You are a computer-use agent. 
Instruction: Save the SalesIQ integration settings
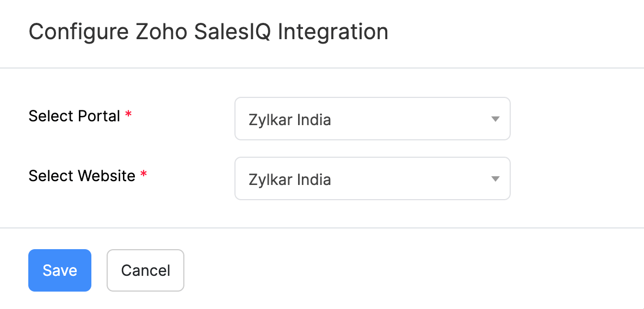60,270
